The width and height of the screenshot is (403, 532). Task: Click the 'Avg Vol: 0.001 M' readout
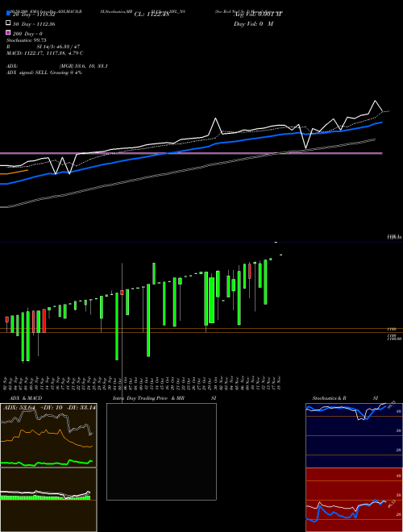click(258, 15)
